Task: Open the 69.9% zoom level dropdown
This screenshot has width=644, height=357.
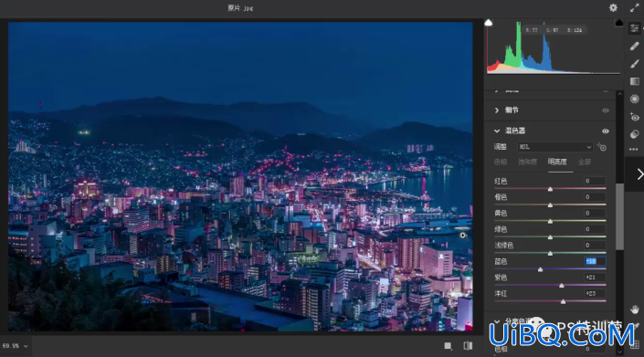Action: pos(15,346)
